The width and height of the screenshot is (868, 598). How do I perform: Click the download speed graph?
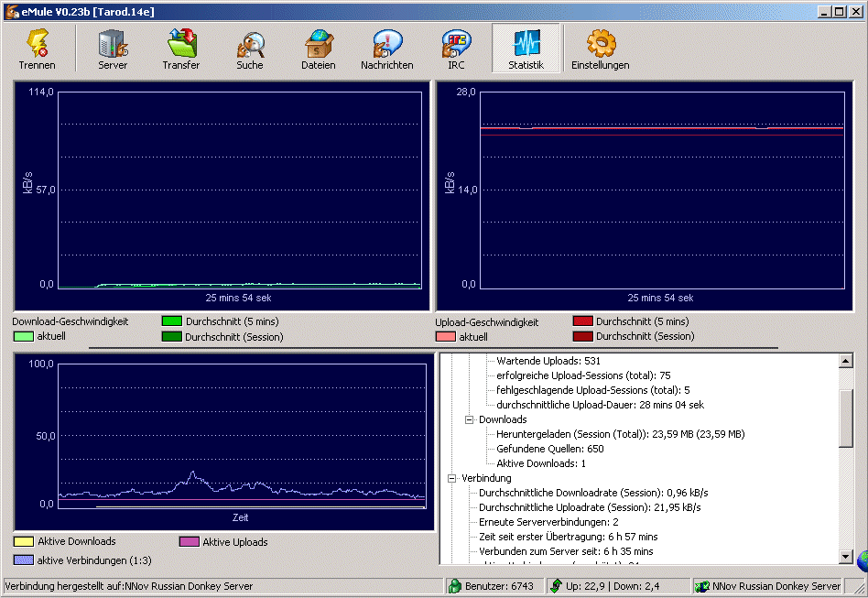click(222, 196)
